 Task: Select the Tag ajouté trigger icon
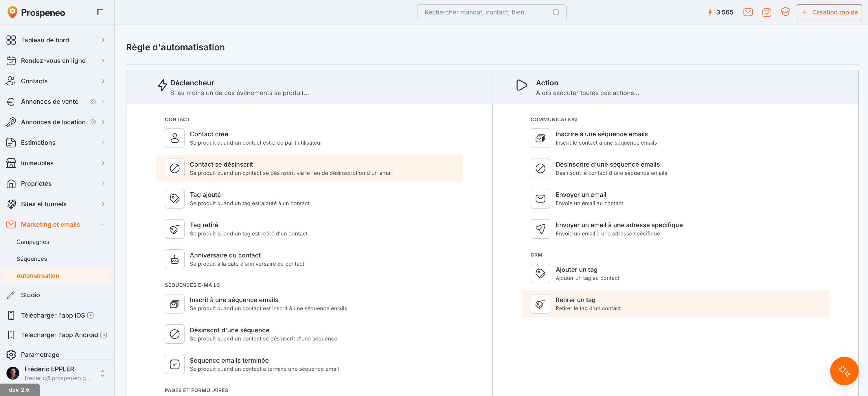pyautogui.click(x=174, y=199)
